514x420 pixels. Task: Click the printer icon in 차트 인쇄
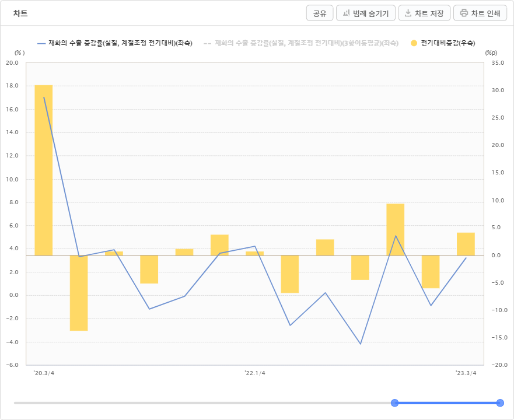(464, 13)
